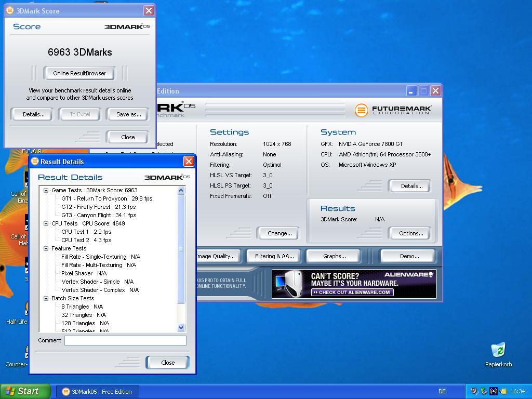Select GT2 - Firefly Forest row

point(98,207)
